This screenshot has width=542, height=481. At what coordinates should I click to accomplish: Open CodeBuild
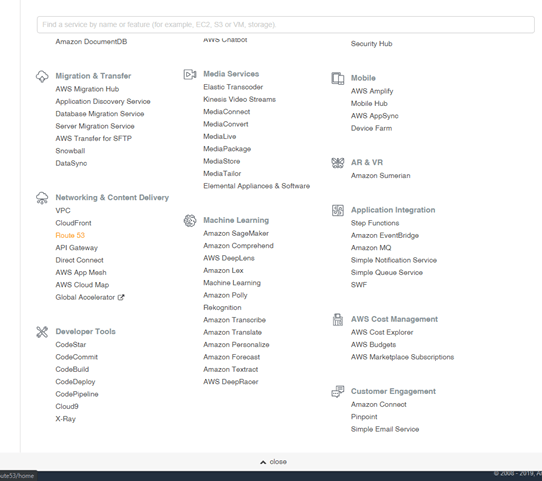click(72, 369)
